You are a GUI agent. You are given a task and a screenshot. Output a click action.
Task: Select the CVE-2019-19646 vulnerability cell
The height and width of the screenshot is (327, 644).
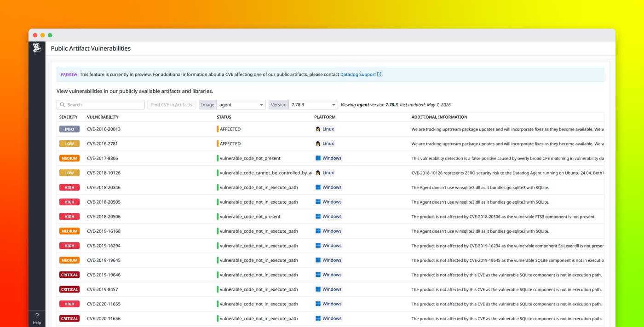103,275
